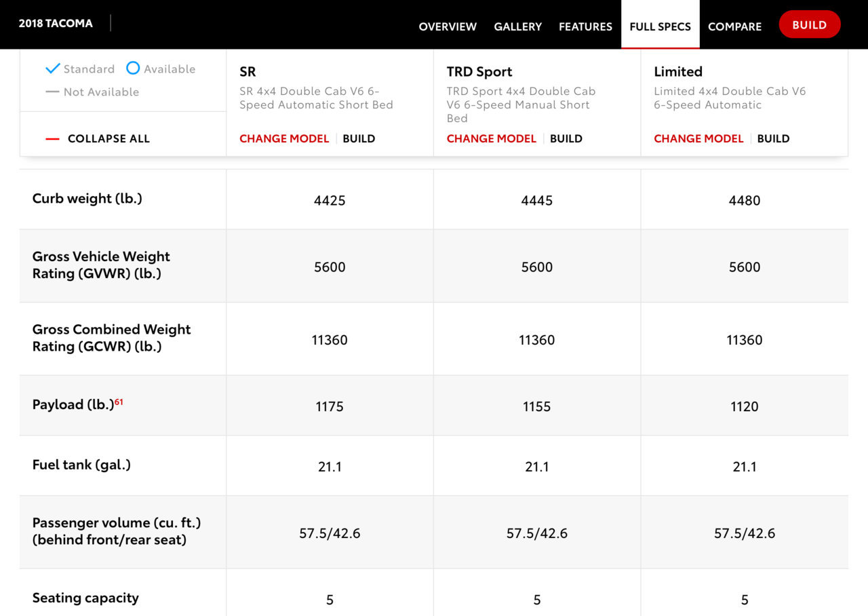
Task: Click the blue Available circle legend icon
Action: pyautogui.click(x=133, y=68)
